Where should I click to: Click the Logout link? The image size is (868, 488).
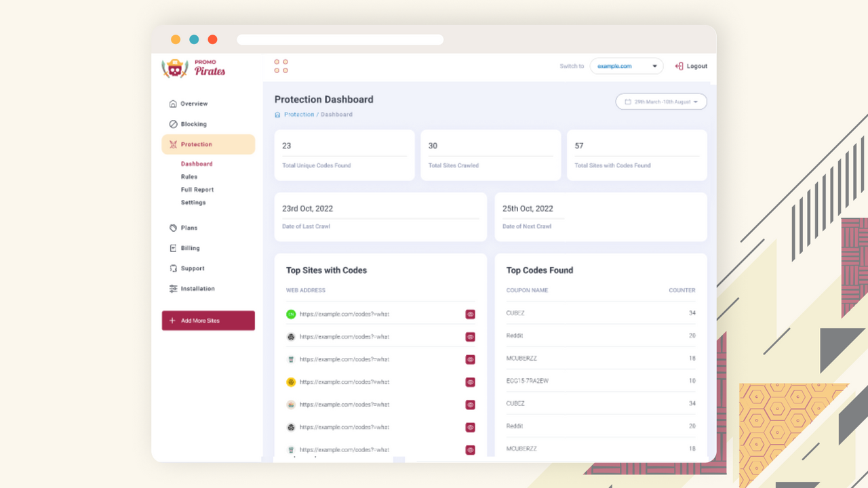point(696,66)
